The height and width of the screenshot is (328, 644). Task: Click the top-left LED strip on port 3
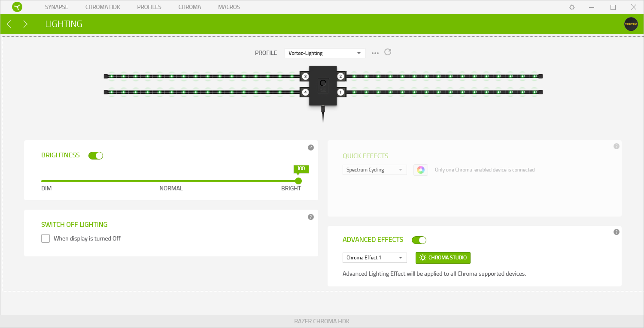[203, 76]
